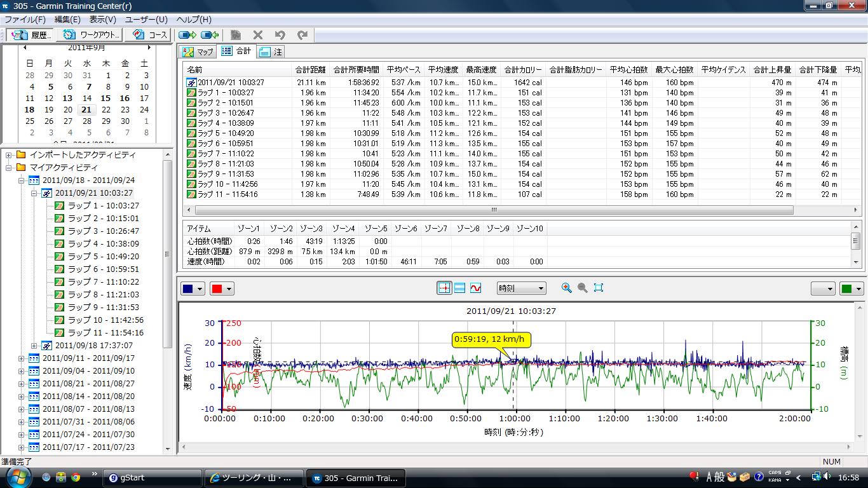Select September 13 in the calendar
Viewport: 868px width, 488px height.
click(x=67, y=98)
